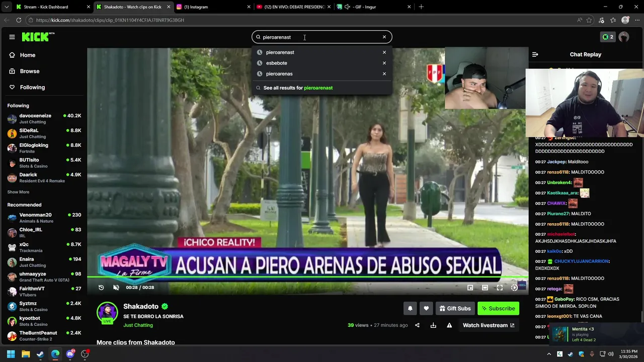Click the green Subscribe button
The width and height of the screenshot is (644, 362).
tap(498, 308)
